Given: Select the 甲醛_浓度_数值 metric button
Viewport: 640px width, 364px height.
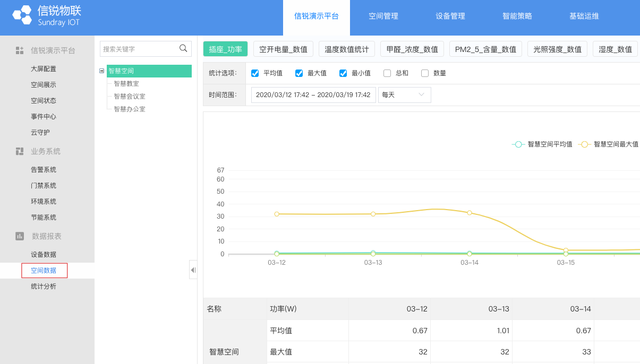Looking at the screenshot, I should 412,49.
